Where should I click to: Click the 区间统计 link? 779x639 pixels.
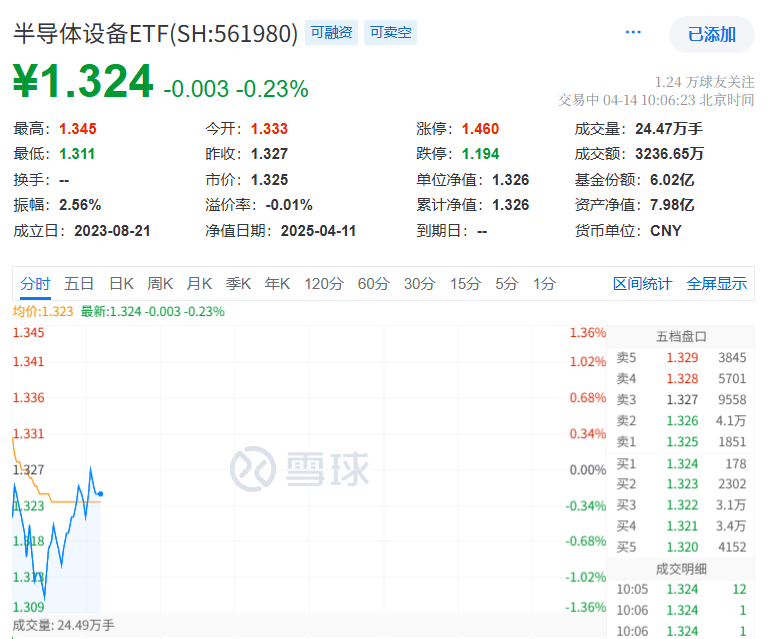pyautogui.click(x=642, y=284)
